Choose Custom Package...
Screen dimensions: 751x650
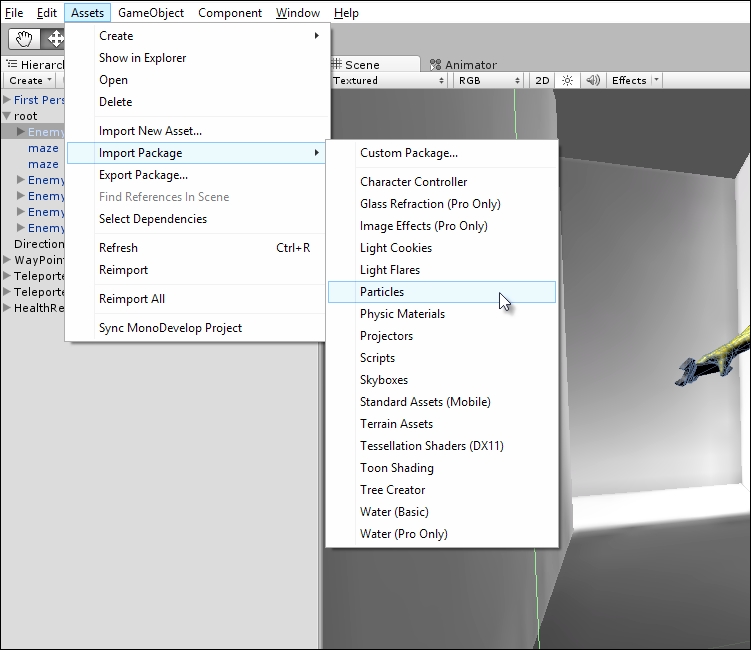442,153
